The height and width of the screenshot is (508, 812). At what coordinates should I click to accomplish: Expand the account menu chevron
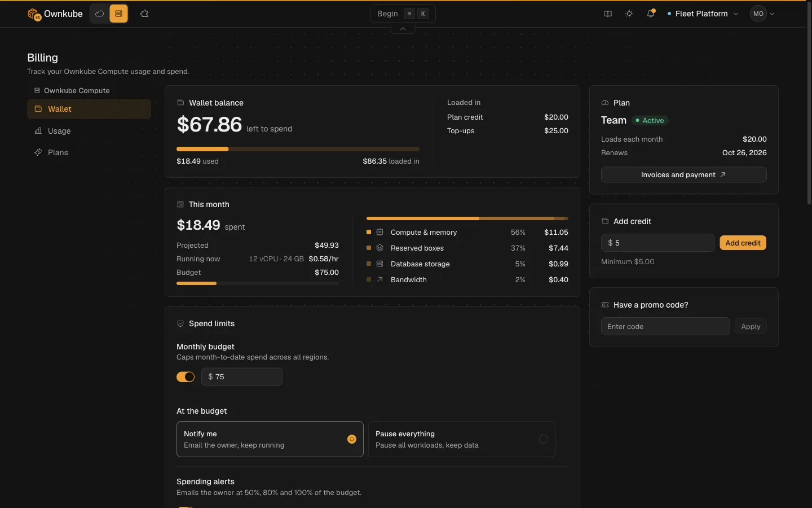[772, 14]
